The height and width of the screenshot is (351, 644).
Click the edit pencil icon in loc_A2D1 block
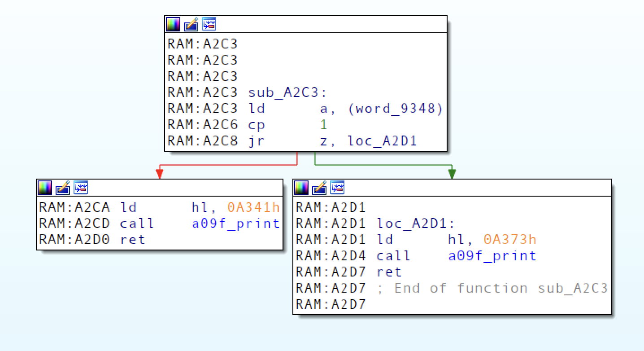(319, 188)
